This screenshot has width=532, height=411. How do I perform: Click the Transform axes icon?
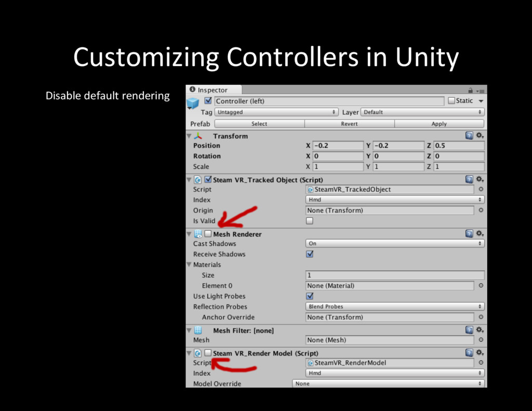point(198,136)
